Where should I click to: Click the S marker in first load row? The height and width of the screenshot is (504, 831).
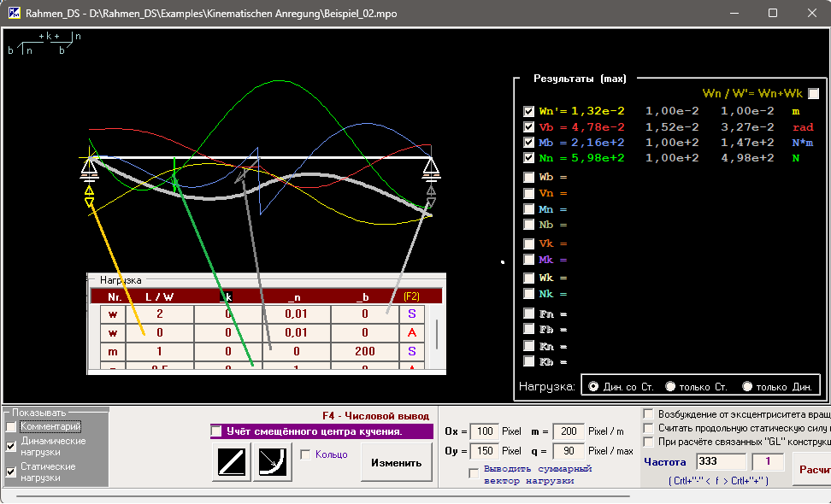click(x=411, y=314)
